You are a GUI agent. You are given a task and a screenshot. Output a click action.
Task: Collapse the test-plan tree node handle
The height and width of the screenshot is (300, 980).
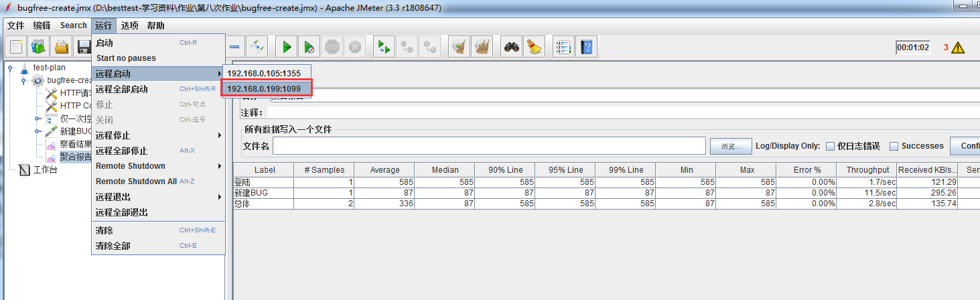[x=11, y=68]
